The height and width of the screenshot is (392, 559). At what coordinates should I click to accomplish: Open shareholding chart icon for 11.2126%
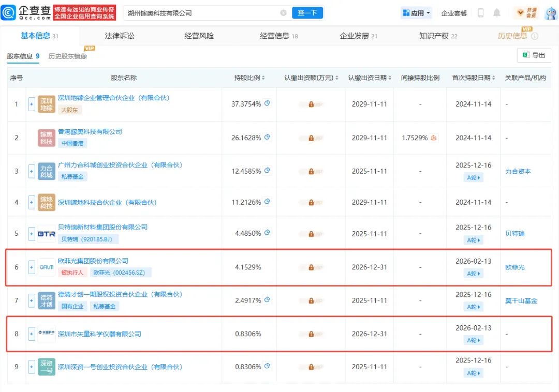[267, 202]
